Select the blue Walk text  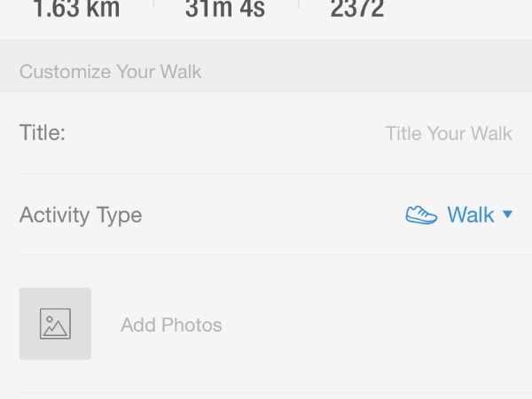(470, 215)
